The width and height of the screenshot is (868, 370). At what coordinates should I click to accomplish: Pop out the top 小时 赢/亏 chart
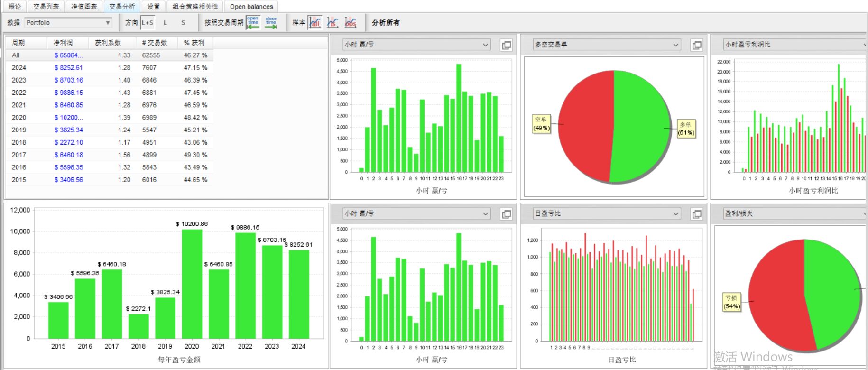507,45
